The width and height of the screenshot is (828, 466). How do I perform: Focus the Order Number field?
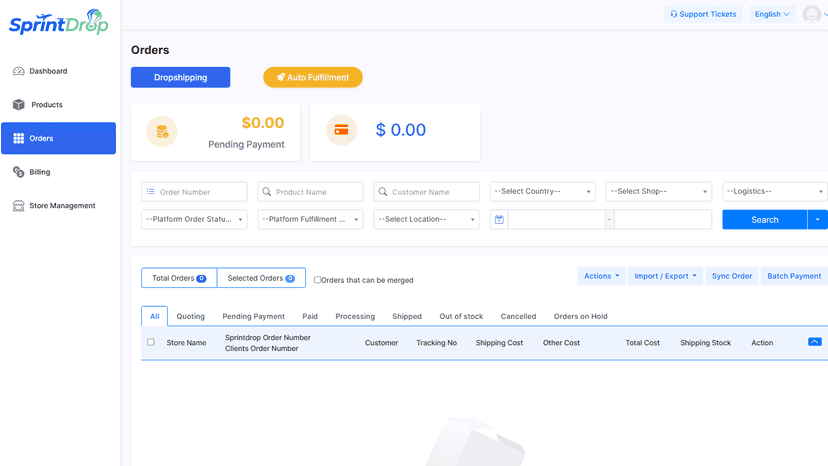pyautogui.click(x=194, y=192)
